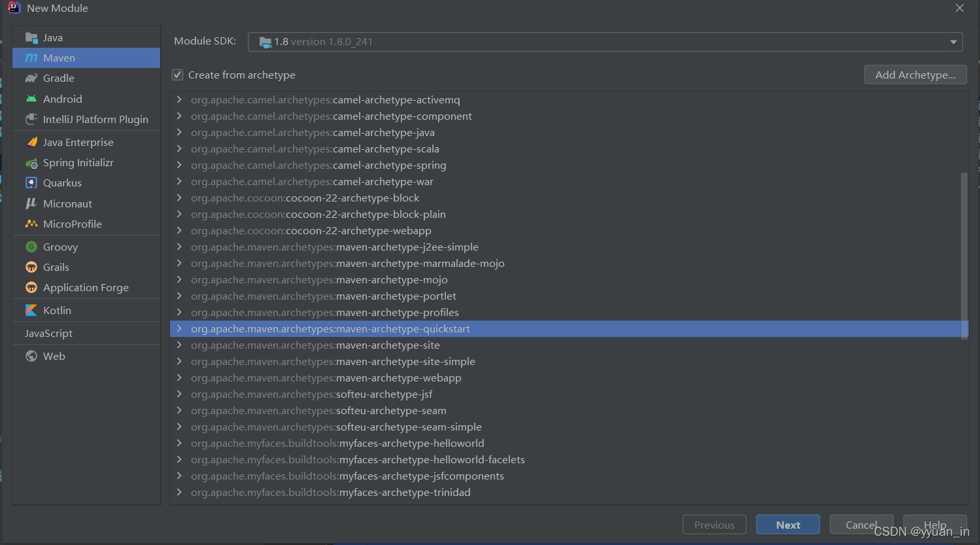Open the Module SDK dropdown
This screenshot has height=545, width=980.
953,42
